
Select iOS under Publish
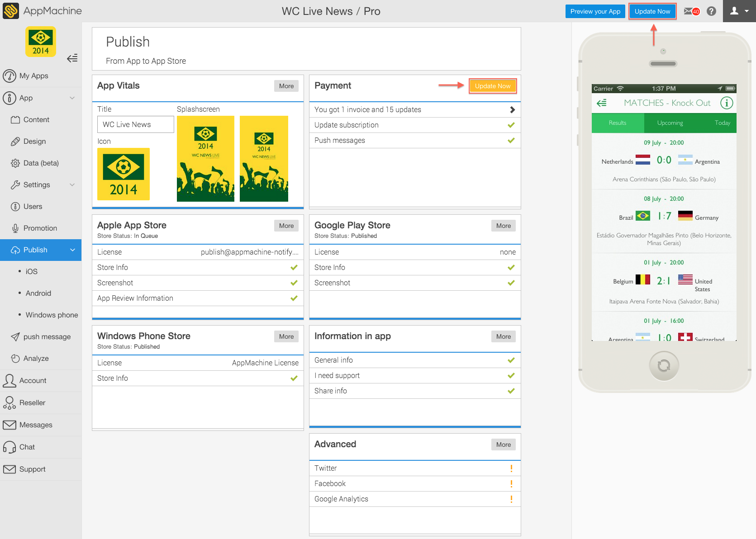click(32, 272)
